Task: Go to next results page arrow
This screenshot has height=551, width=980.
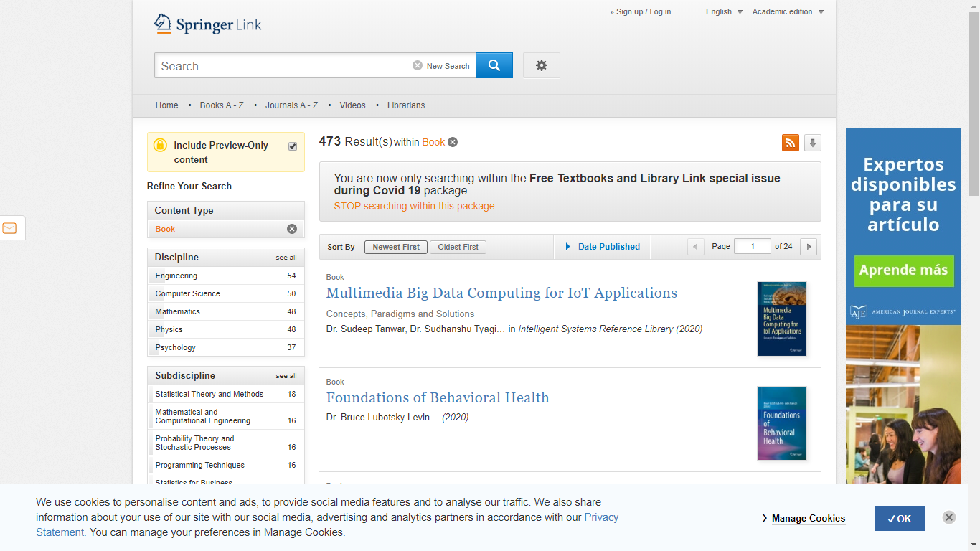Action: (x=808, y=247)
